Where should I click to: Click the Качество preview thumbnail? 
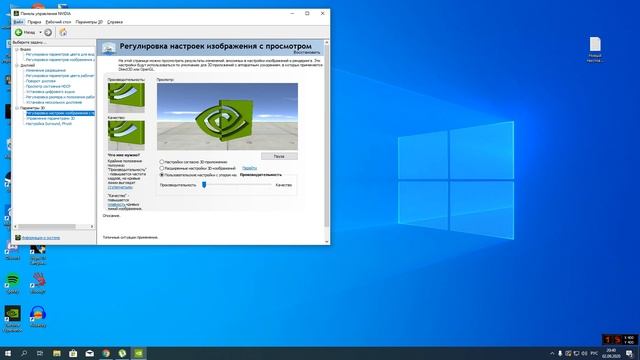[x=126, y=135]
